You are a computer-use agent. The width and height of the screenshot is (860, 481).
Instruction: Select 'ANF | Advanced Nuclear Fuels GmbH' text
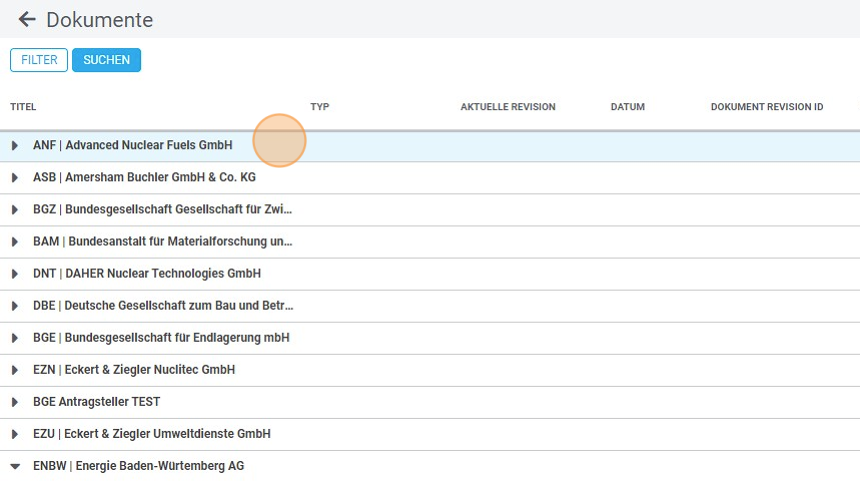(133, 145)
